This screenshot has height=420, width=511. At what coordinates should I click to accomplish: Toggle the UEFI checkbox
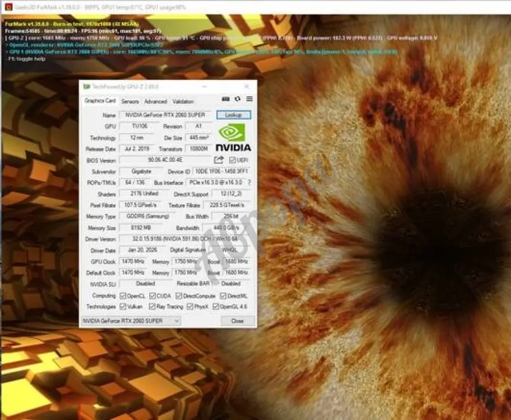click(x=232, y=160)
